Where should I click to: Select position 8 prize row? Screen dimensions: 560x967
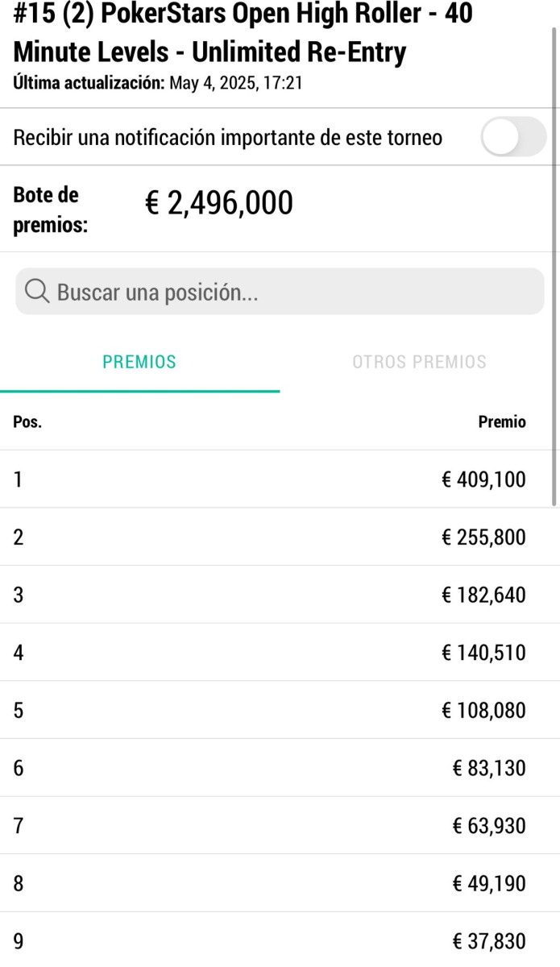click(x=280, y=883)
